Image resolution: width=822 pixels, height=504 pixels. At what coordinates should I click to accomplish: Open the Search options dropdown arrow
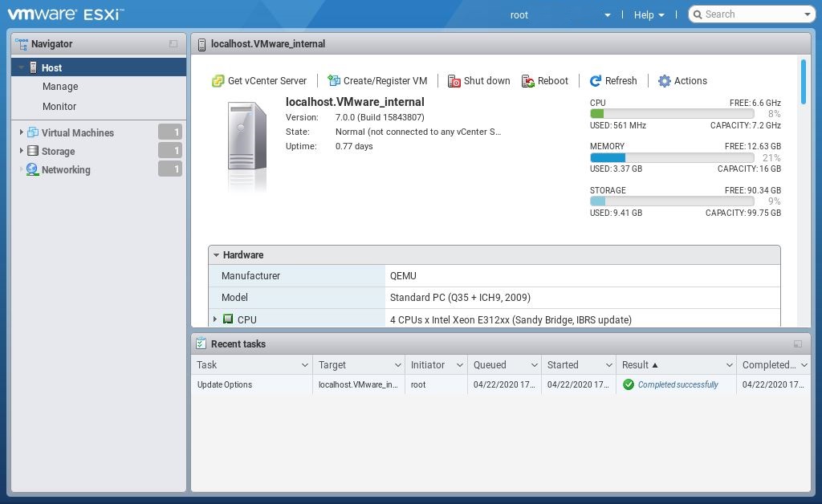pyautogui.click(x=808, y=14)
